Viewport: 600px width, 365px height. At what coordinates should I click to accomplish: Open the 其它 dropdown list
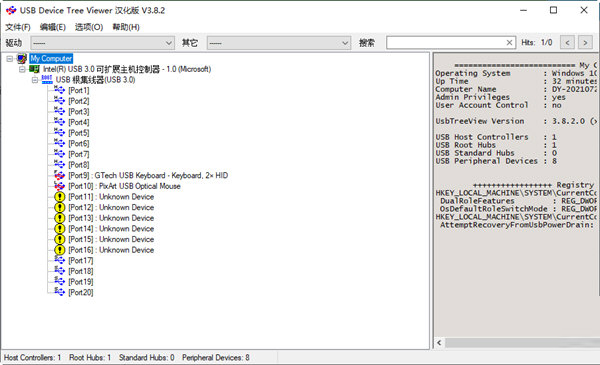point(279,43)
